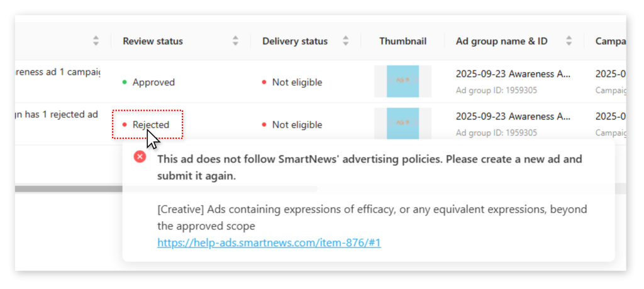Viewport: 644px width, 289px height.
Task: Select the first row's ad group name
Action: pos(513,74)
